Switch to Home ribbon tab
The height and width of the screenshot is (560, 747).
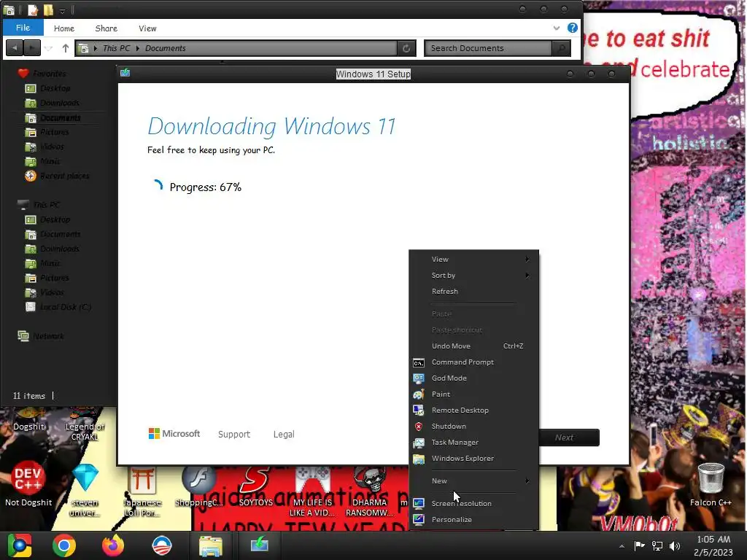64,28
